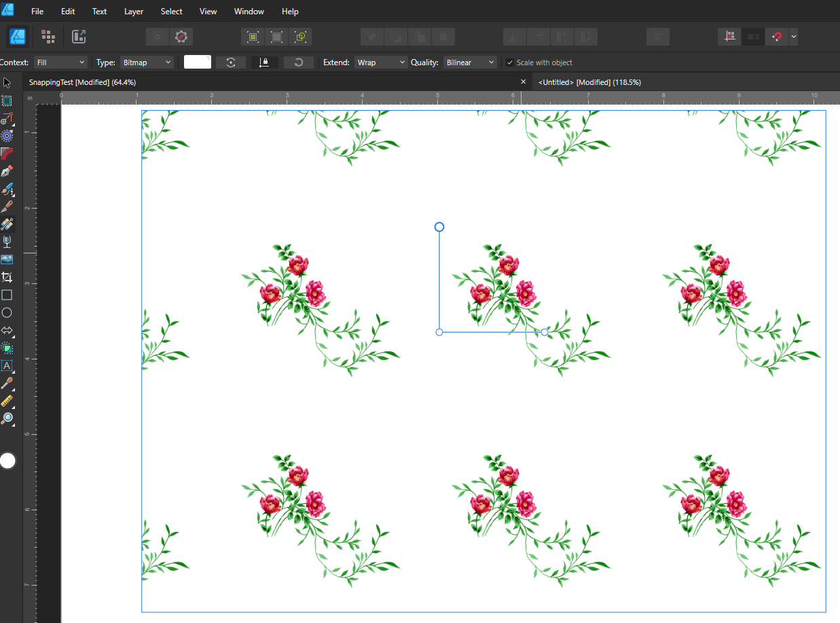Select the Pen tool
This screenshot has width=840, height=623.
tap(8, 171)
